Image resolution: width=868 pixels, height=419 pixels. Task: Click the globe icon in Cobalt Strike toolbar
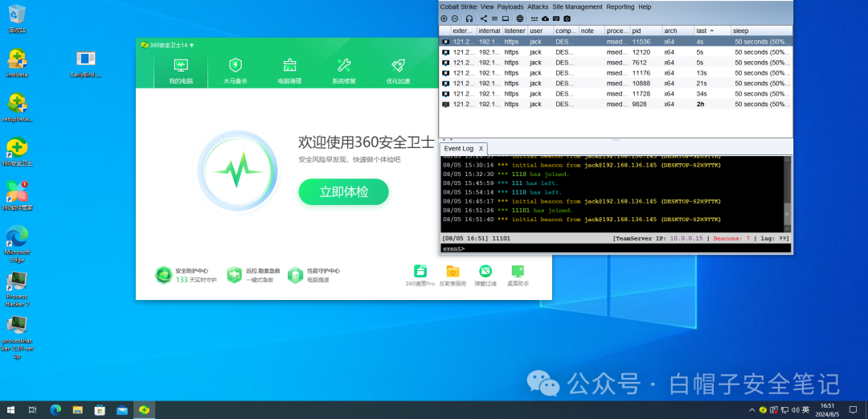click(x=520, y=18)
